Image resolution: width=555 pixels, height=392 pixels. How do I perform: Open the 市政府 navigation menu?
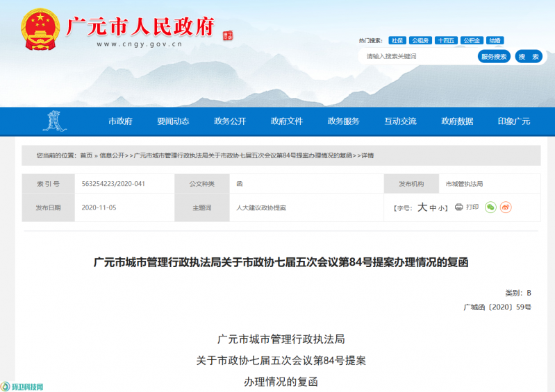click(x=120, y=121)
